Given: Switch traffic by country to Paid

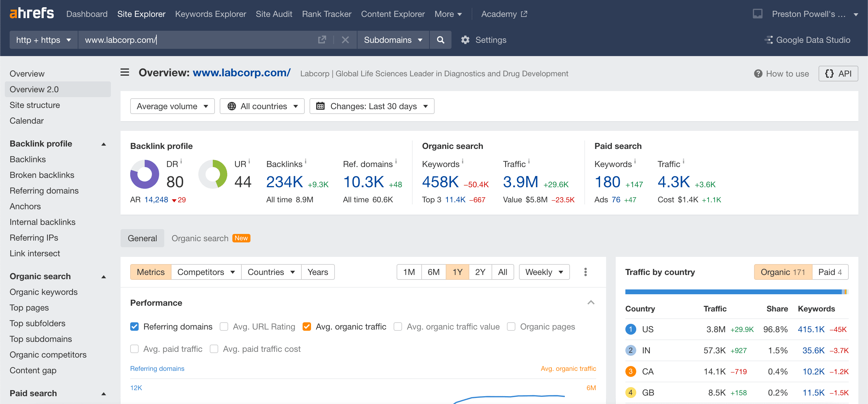Looking at the screenshot, I should pyautogui.click(x=830, y=272).
